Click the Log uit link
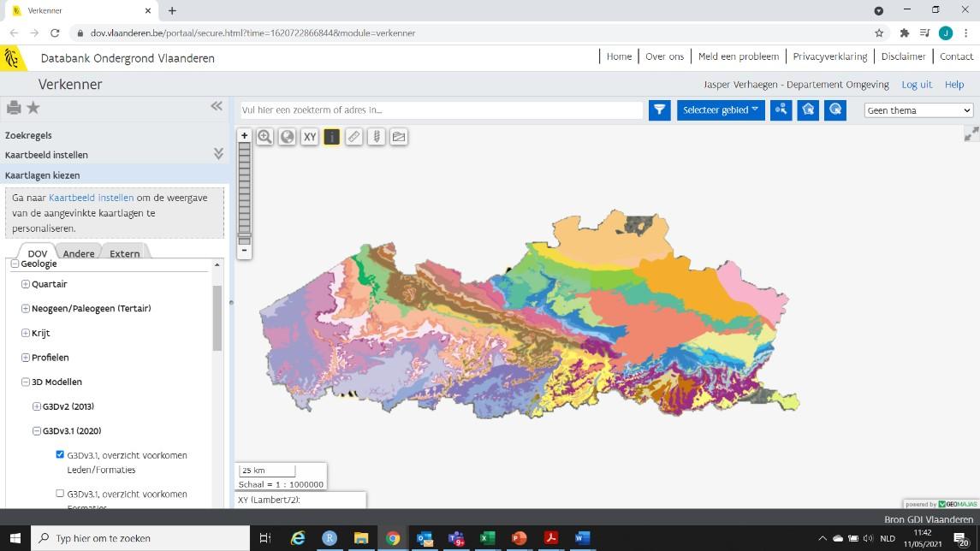The width and height of the screenshot is (980, 551). tap(917, 85)
